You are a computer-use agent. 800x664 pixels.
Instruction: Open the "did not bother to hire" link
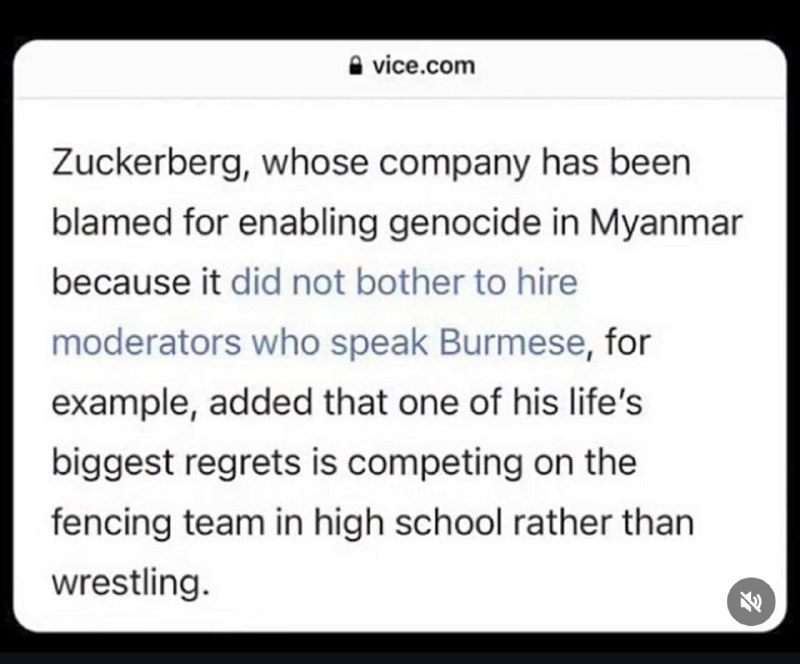[404, 282]
